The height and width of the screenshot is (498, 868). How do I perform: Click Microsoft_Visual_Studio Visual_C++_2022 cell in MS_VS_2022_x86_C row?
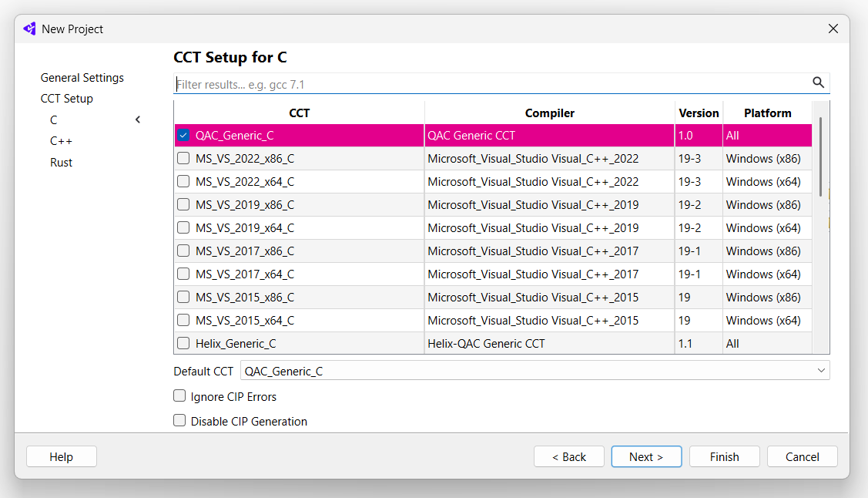pos(550,159)
